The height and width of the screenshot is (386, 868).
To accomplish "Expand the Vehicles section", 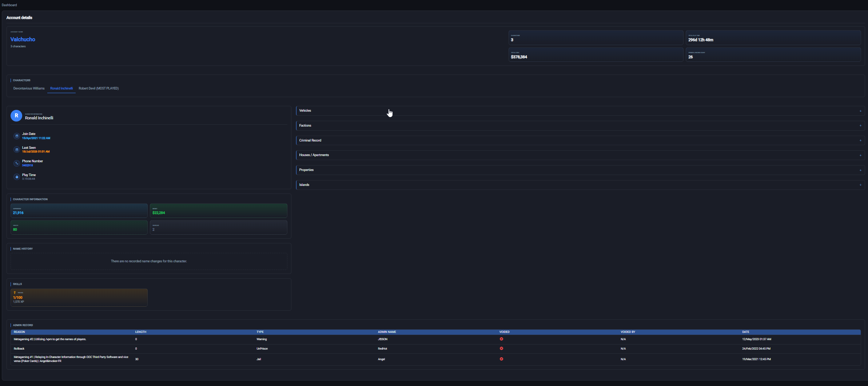I will pos(580,111).
